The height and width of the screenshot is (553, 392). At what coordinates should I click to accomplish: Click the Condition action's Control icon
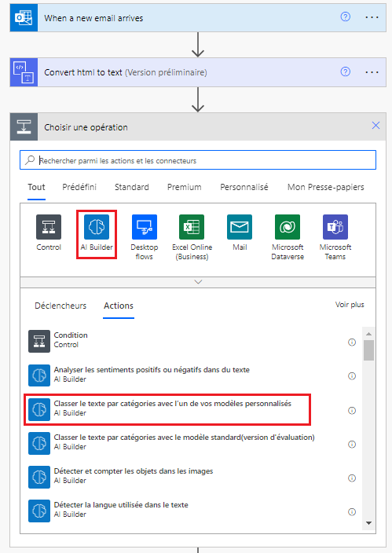39,341
